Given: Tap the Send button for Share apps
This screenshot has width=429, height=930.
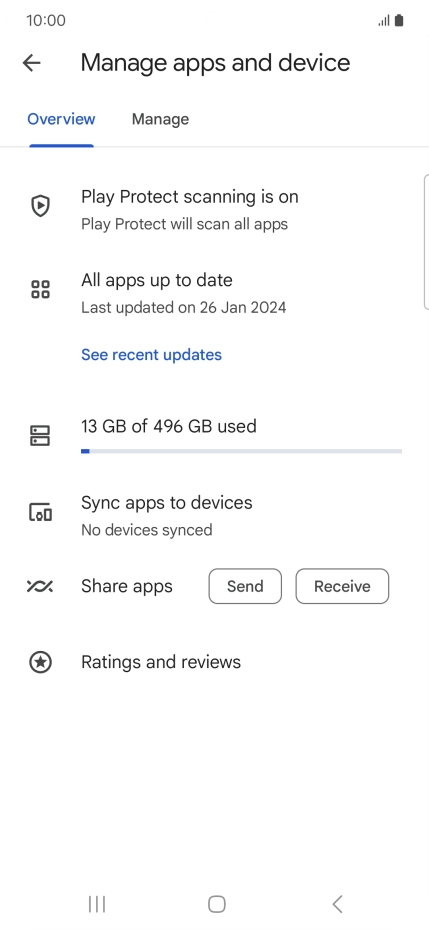Looking at the screenshot, I should coord(245,587).
